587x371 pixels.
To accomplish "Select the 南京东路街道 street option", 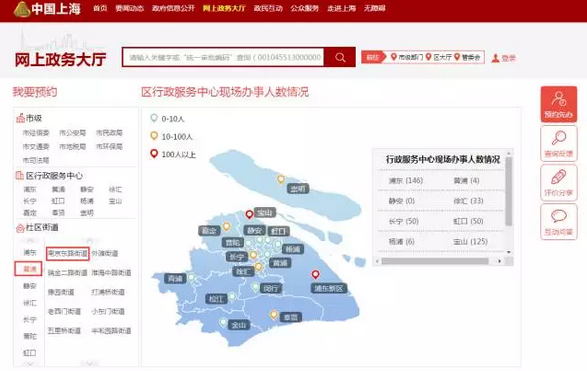I will 68,253.
